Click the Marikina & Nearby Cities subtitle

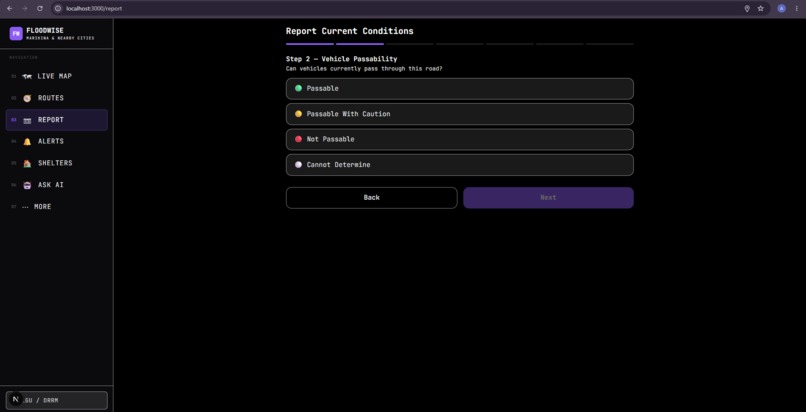click(60, 38)
